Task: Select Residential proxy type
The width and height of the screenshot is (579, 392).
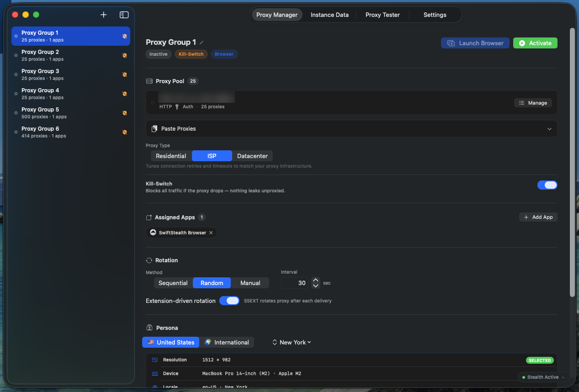Action: click(x=171, y=156)
